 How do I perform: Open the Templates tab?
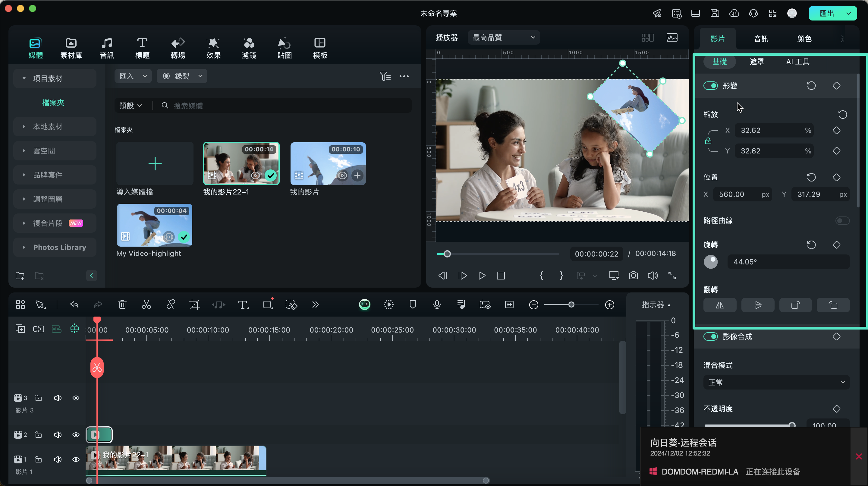point(320,48)
